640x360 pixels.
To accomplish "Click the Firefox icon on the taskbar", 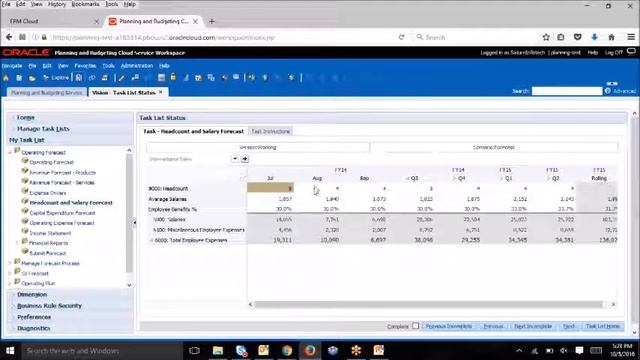I will click(310, 351).
